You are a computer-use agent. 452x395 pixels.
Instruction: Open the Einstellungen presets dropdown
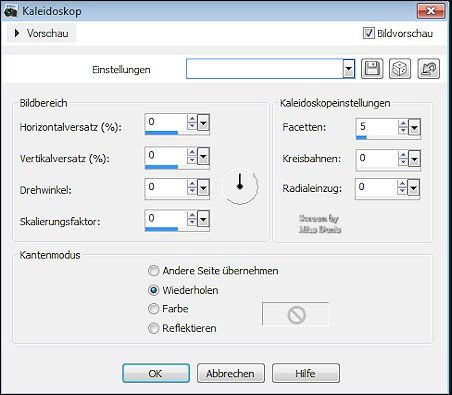[x=349, y=69]
